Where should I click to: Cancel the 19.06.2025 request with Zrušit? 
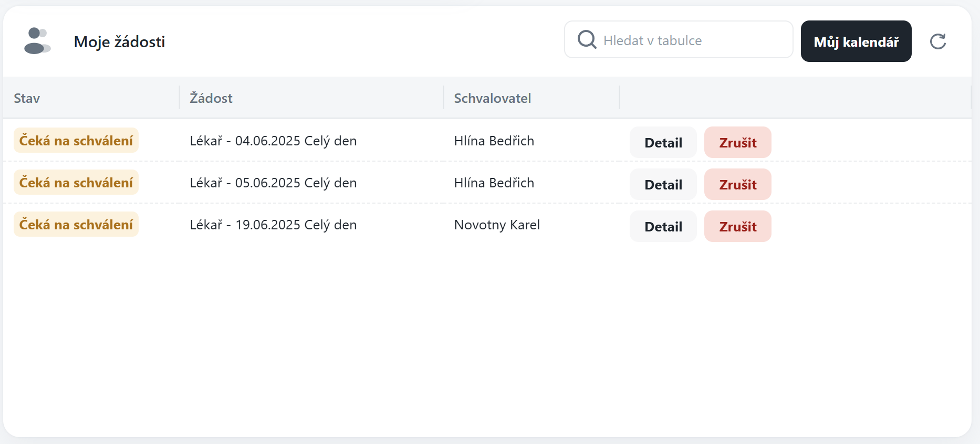tap(737, 227)
